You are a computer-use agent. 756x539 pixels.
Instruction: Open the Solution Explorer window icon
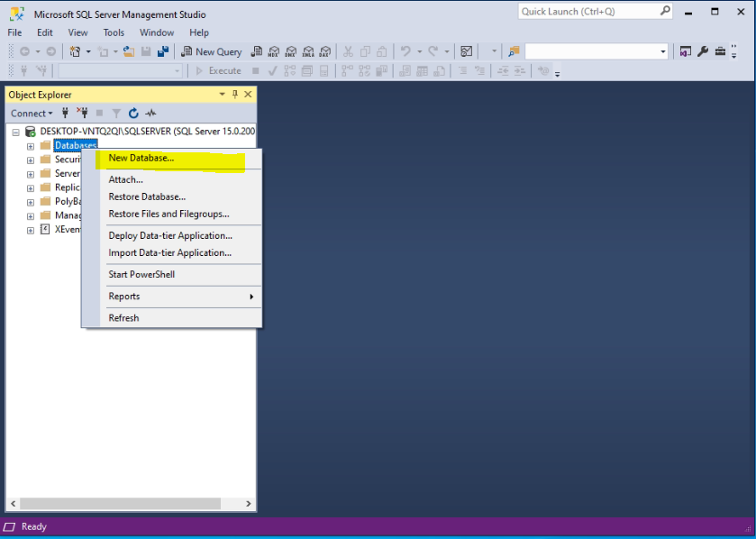[x=685, y=51]
